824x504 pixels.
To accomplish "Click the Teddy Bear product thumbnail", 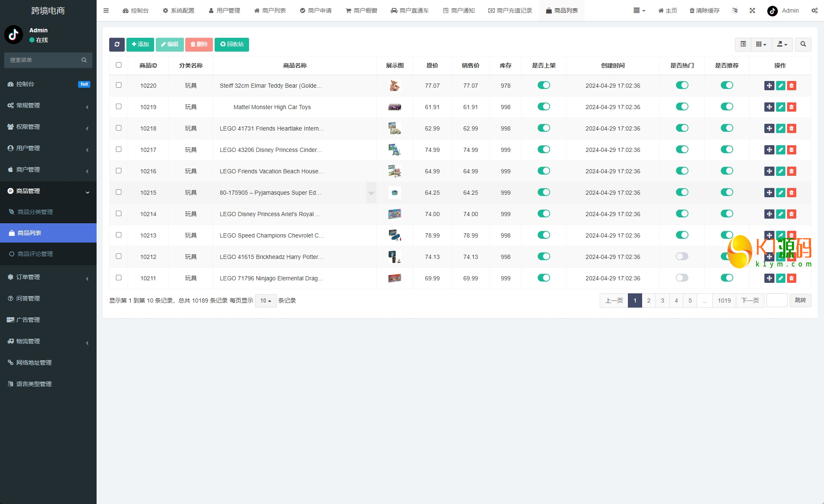I will tap(394, 86).
